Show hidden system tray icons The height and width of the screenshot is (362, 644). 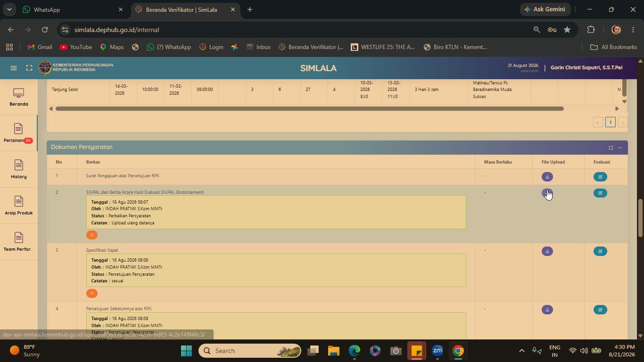(x=521, y=351)
